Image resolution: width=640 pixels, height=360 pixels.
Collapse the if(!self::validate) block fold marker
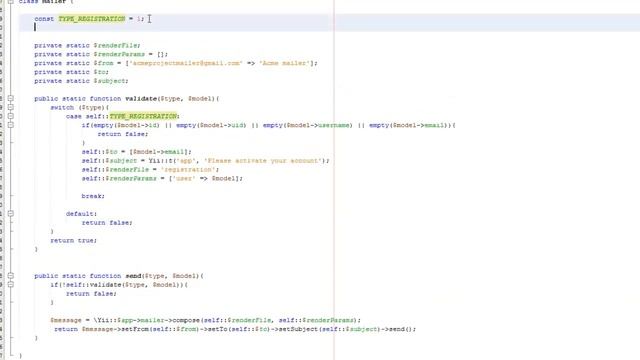coord(11,284)
